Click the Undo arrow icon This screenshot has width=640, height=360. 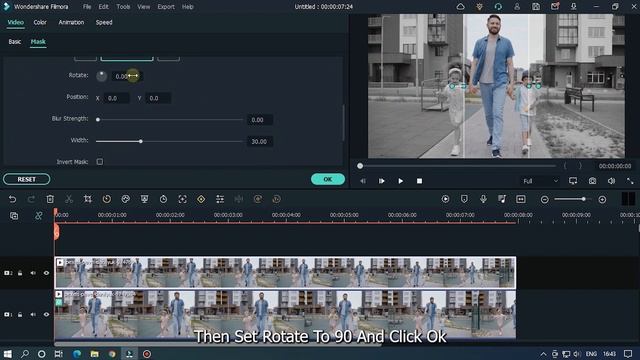click(12, 199)
